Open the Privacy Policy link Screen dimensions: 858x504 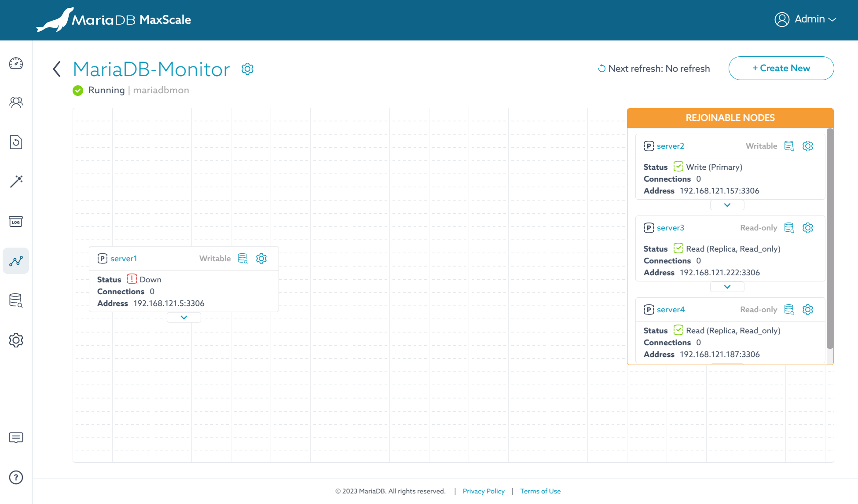484,491
